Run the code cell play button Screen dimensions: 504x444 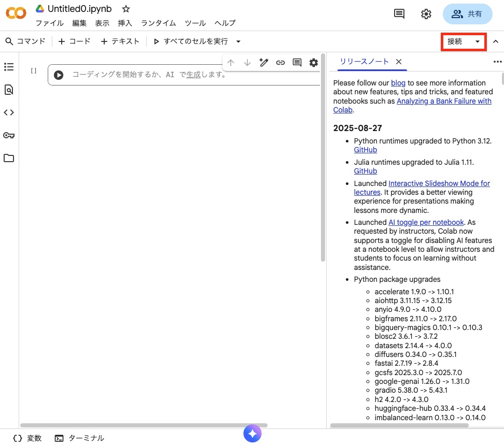pos(59,75)
